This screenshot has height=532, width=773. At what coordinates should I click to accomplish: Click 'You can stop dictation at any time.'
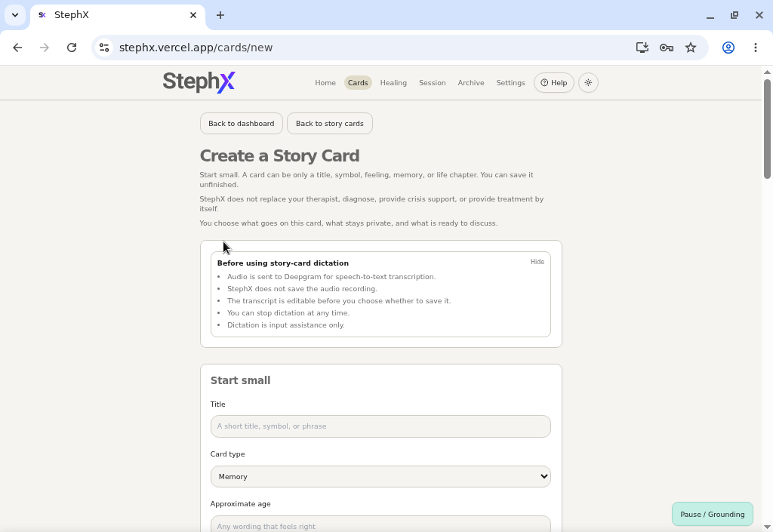click(x=288, y=313)
